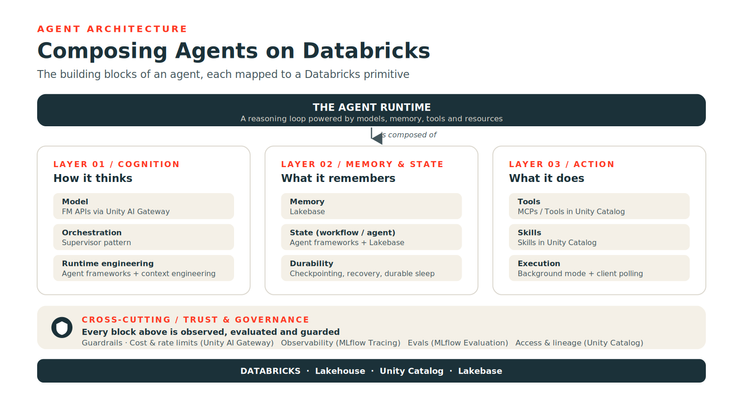Click the Agent Runtime banner

tap(372, 110)
